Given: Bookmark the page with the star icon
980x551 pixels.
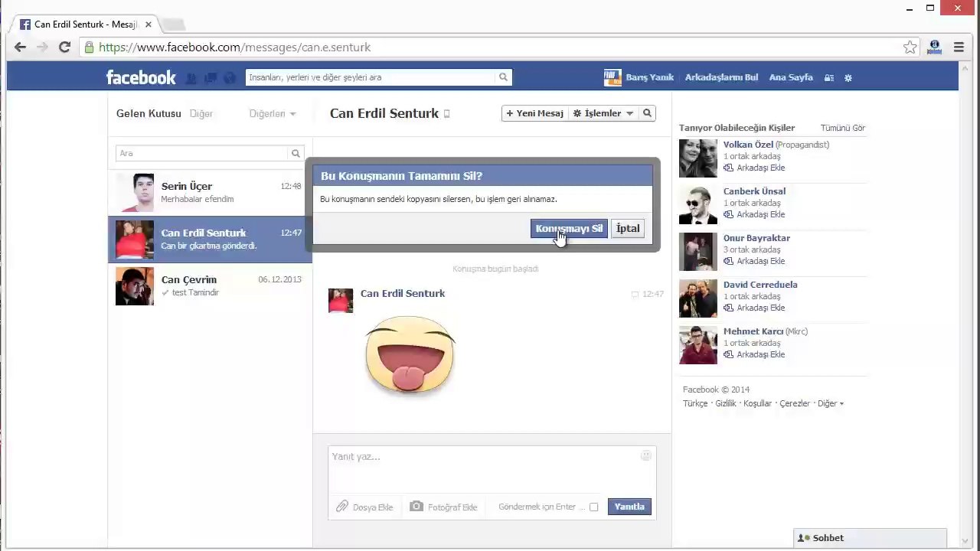Looking at the screenshot, I should tap(910, 47).
